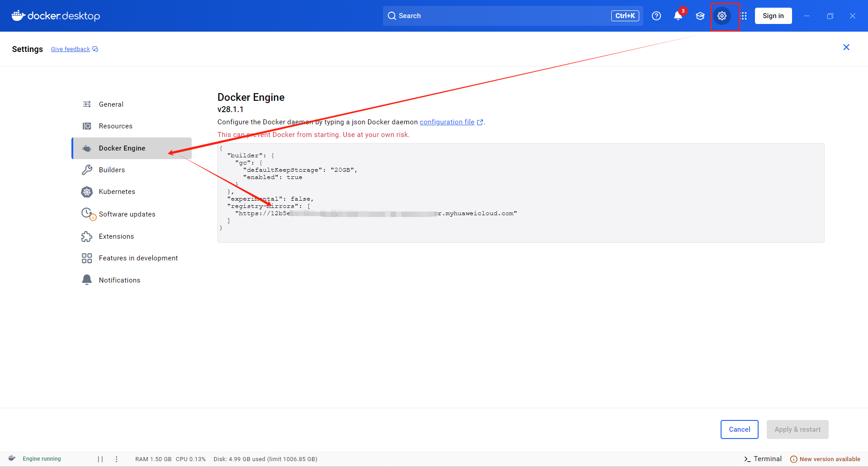Screen dimensions: 868x467
Task: Open the help question mark icon
Action: [x=656, y=16]
